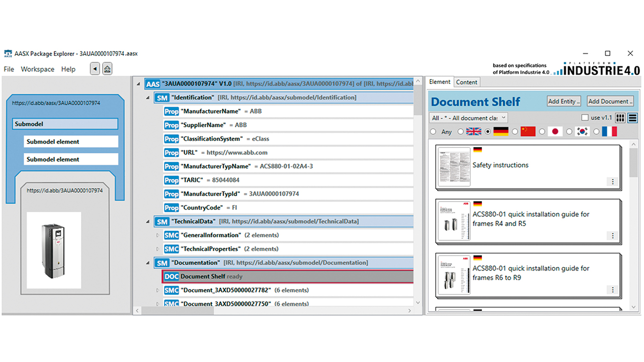This screenshot has width=644, height=362.
Task: Click the Prop badge next to ClassificationSystem
Action: pos(172,139)
